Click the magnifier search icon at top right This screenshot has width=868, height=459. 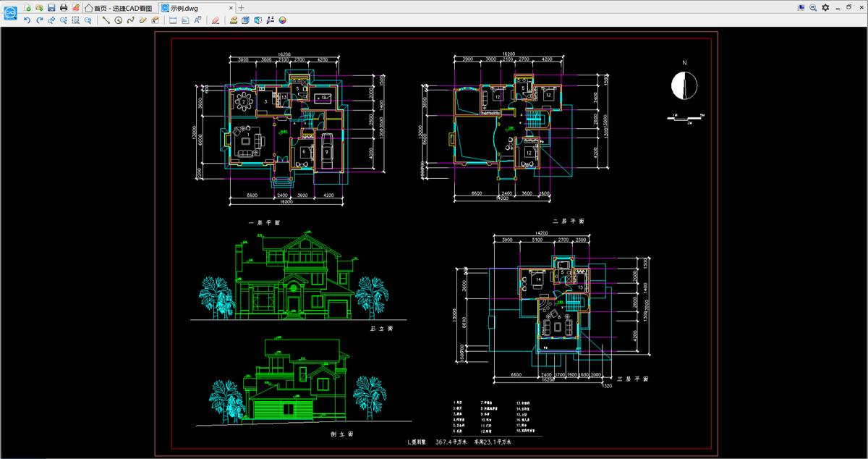[813, 7]
